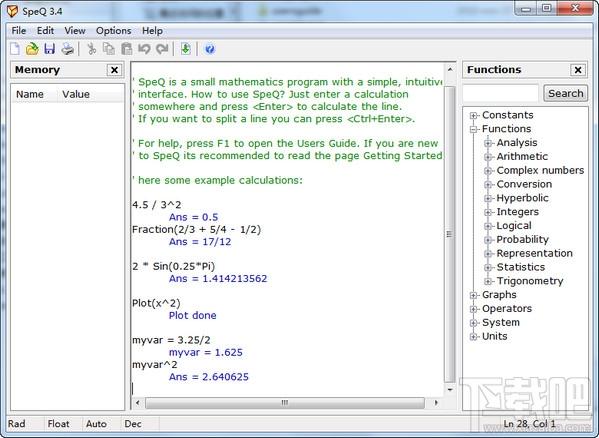
Task: Open the Edit menu
Action: pos(45,31)
